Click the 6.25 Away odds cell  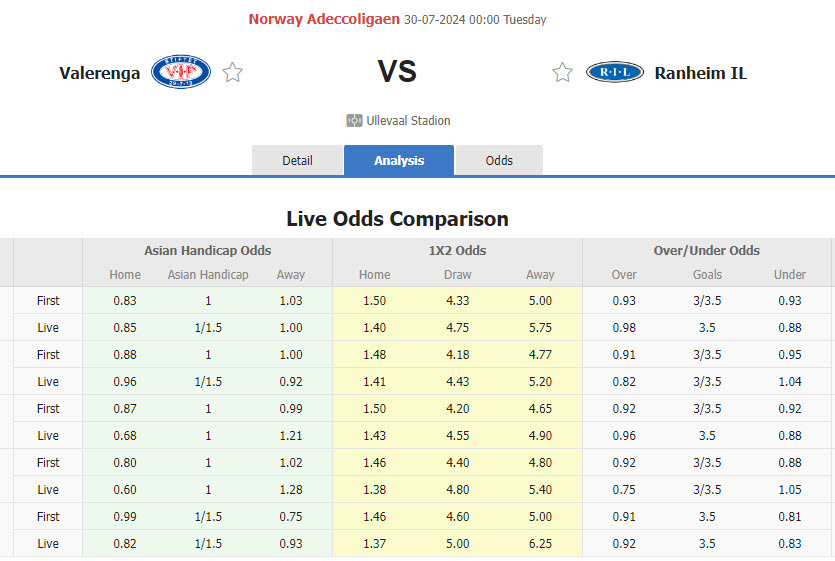click(x=540, y=543)
